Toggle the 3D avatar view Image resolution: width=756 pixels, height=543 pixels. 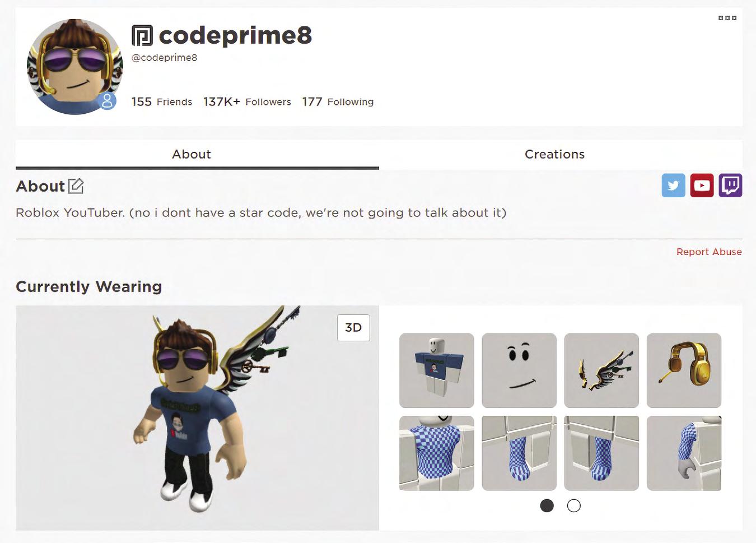(353, 328)
